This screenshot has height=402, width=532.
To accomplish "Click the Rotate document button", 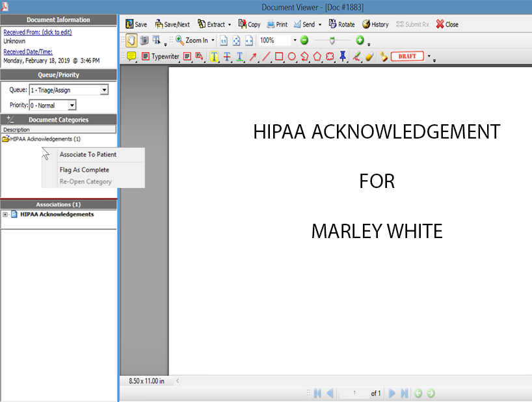I will pos(341,24).
